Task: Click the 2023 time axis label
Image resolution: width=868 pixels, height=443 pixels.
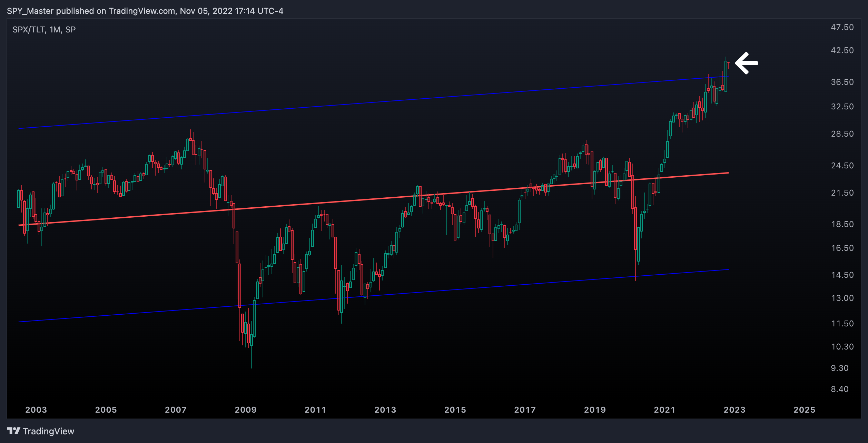Action: (734, 410)
